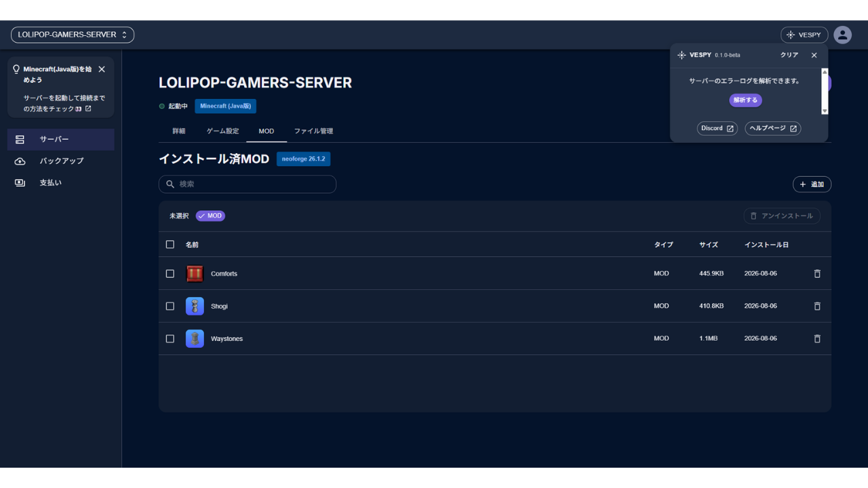868x488 pixels.
Task: Open the user account avatar menu
Action: (x=843, y=35)
